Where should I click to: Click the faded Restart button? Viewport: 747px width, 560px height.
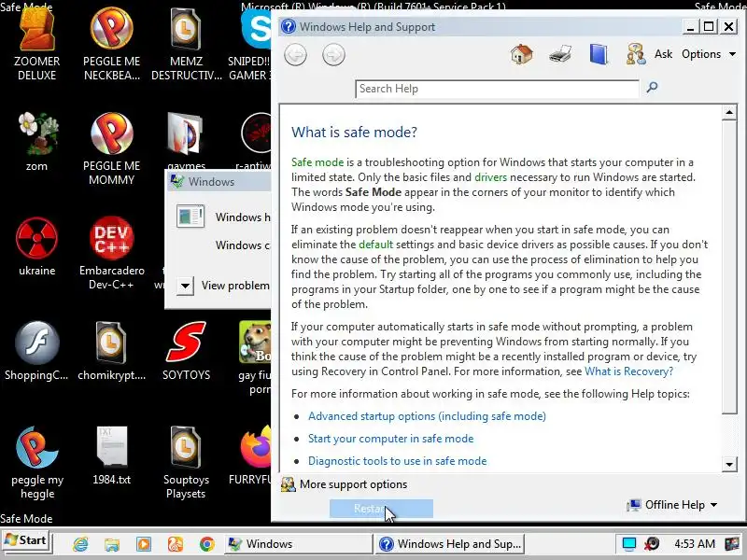point(381,509)
